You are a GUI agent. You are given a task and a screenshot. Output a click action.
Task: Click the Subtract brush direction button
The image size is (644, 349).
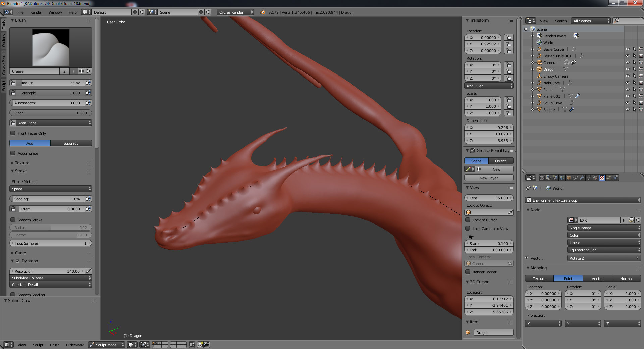click(71, 143)
